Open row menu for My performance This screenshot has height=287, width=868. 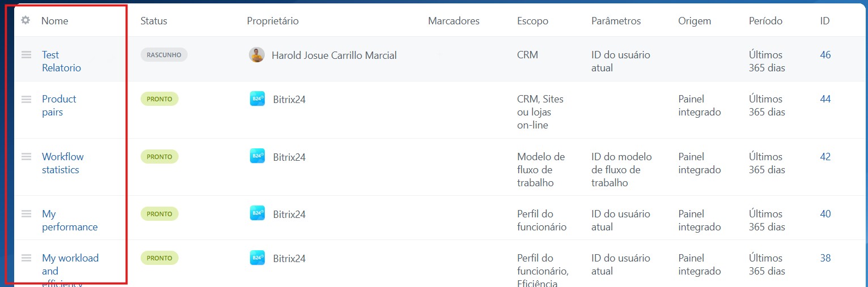pos(26,214)
